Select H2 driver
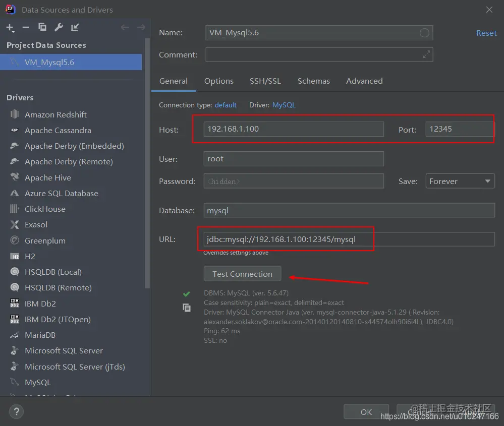 tap(30, 257)
